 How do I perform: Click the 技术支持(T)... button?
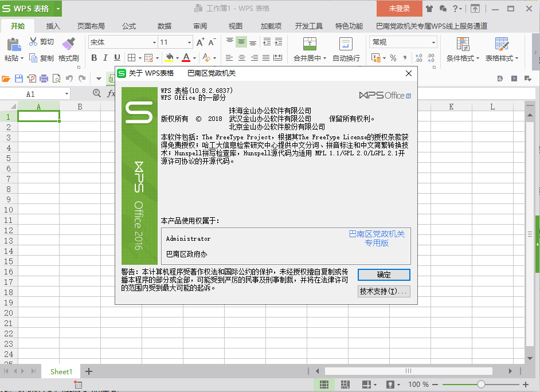[384, 291]
